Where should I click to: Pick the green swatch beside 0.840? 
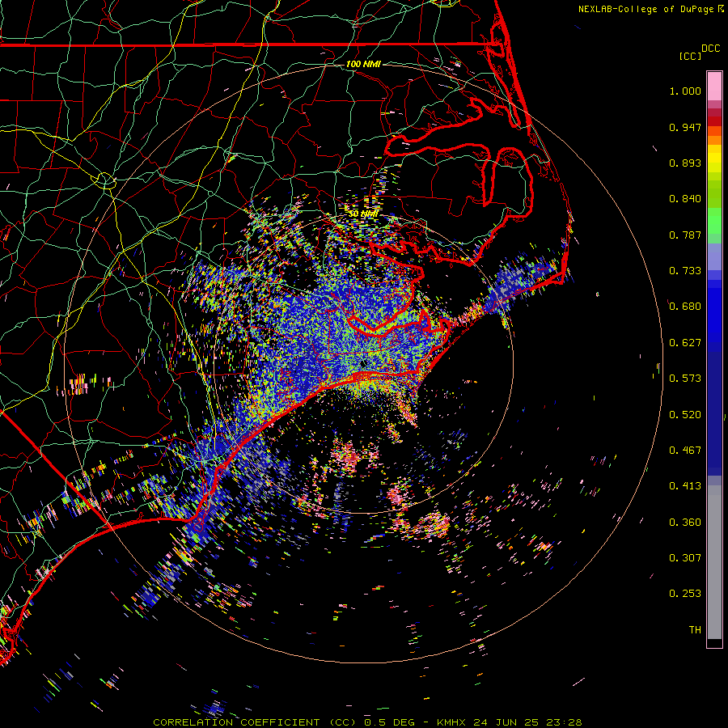point(714,194)
